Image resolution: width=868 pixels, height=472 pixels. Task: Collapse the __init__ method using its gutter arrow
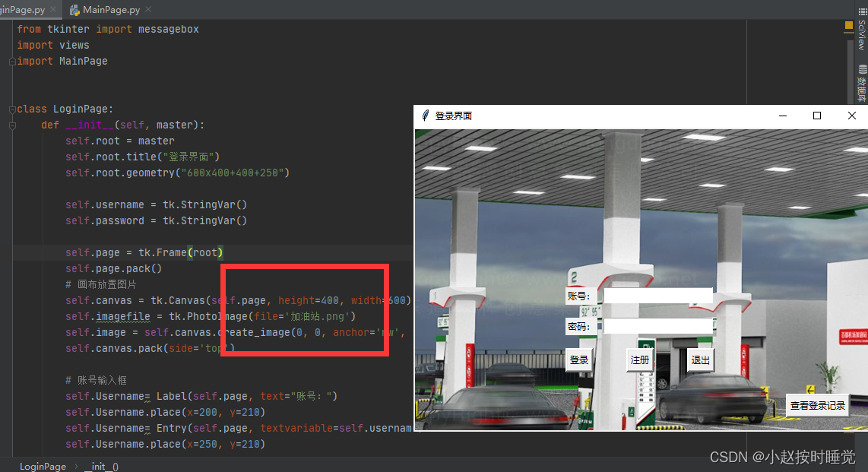(x=11, y=125)
